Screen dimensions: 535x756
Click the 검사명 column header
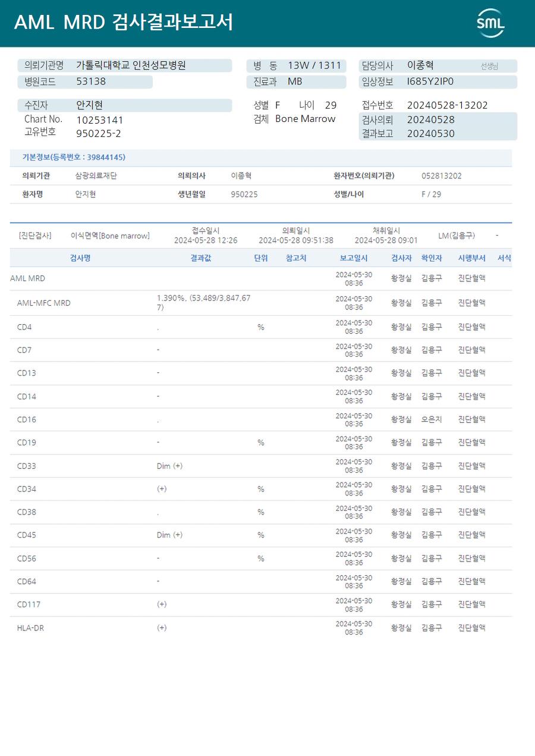click(x=80, y=258)
